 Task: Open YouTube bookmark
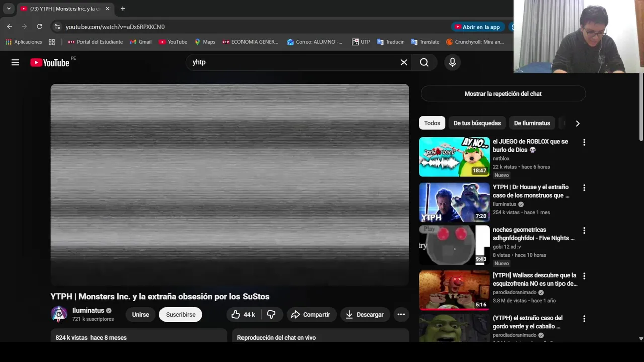(173, 42)
